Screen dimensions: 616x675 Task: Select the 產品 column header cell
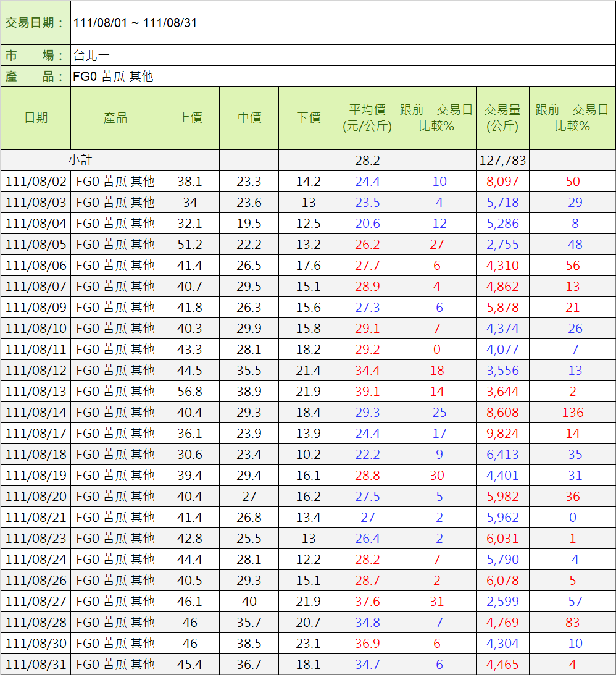click(115, 118)
